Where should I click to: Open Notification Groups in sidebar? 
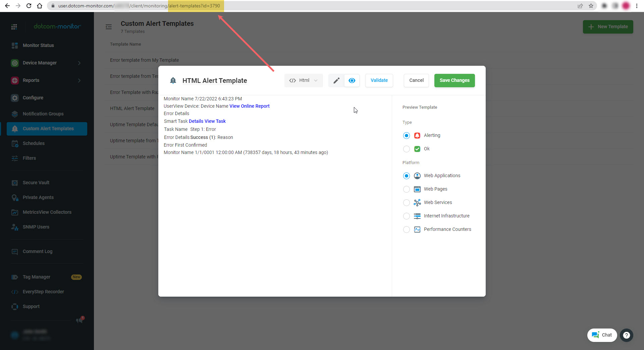[x=43, y=114]
